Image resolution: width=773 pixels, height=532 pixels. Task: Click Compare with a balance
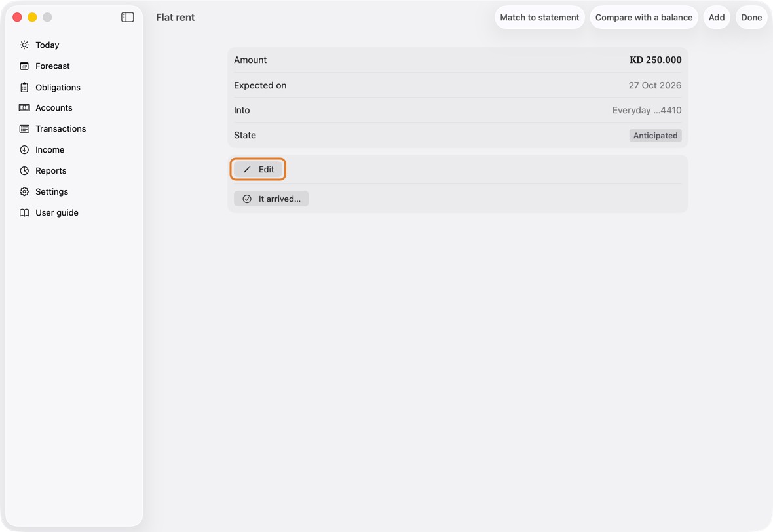point(644,17)
